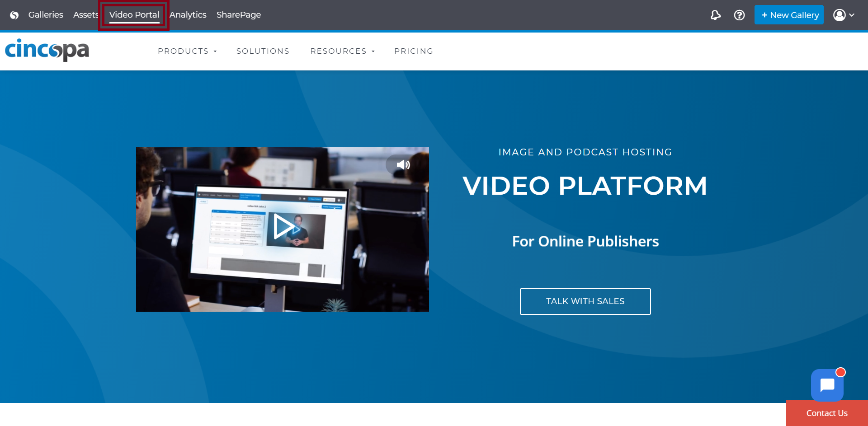Image resolution: width=868 pixels, height=426 pixels.
Task: Expand the Products dropdown menu
Action: click(x=187, y=51)
